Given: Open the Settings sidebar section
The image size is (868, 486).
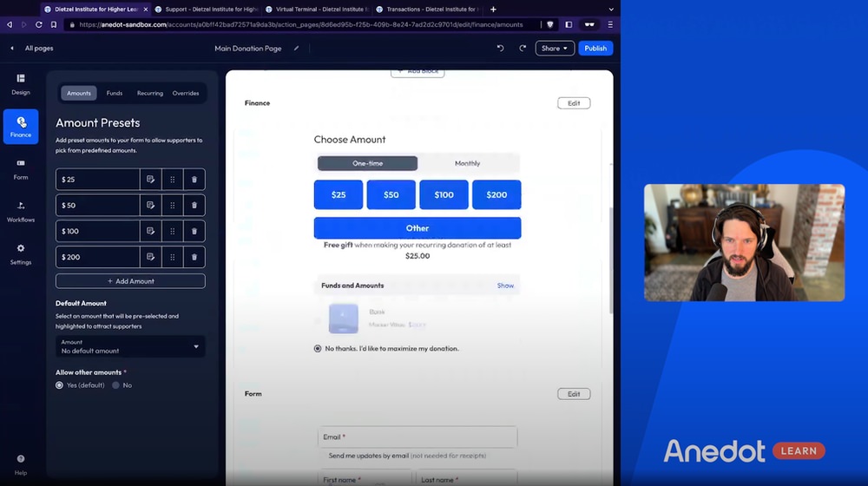Looking at the screenshot, I should tap(21, 254).
